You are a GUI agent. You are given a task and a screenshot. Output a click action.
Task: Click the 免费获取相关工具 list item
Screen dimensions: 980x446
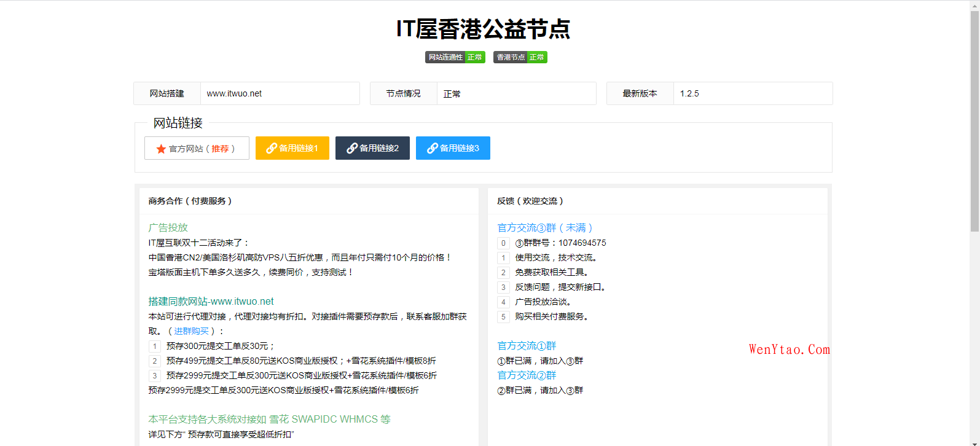[x=552, y=272]
